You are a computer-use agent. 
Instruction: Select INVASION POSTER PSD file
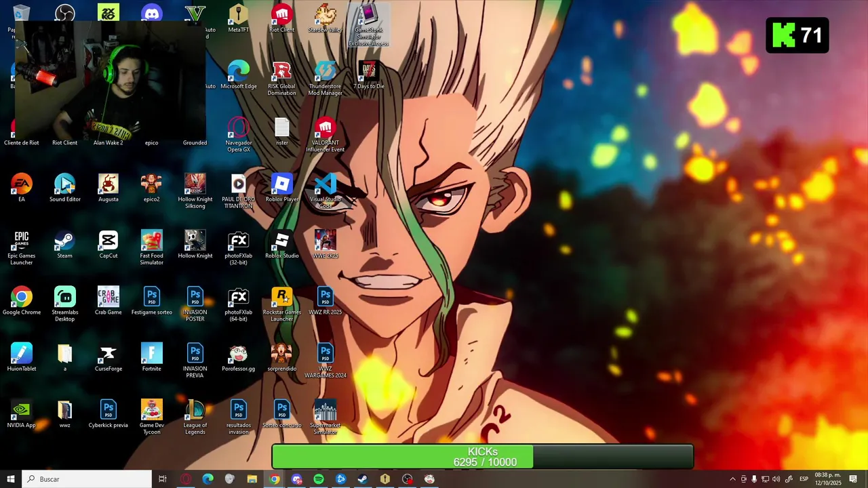click(195, 305)
